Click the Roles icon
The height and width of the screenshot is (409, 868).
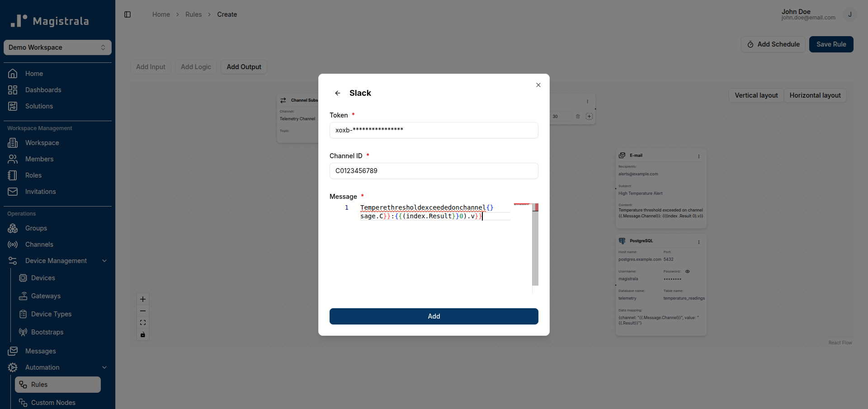[x=13, y=175]
